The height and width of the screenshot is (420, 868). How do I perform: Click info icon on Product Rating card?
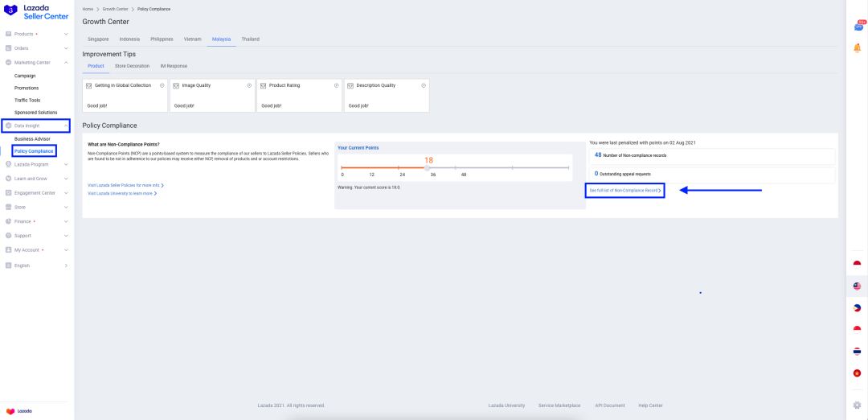click(337, 85)
